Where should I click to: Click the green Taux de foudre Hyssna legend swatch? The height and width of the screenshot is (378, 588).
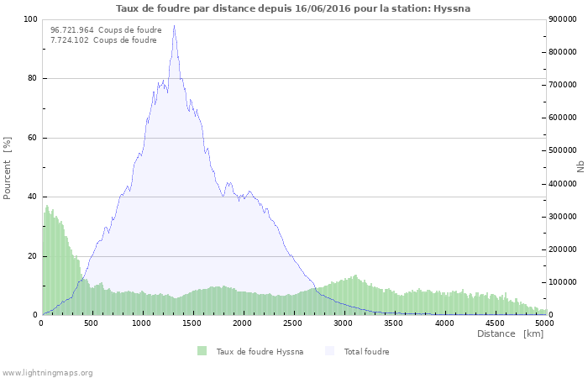(202, 351)
